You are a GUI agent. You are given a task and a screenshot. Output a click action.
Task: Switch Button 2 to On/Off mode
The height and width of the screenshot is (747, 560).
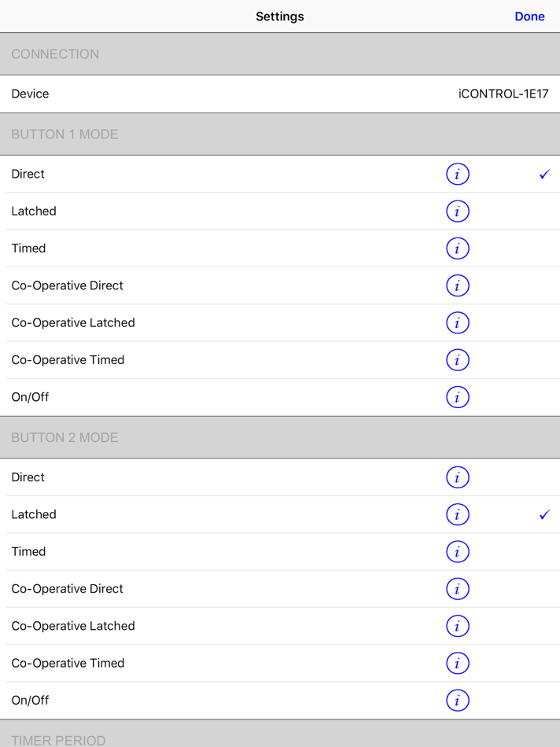(x=157, y=700)
